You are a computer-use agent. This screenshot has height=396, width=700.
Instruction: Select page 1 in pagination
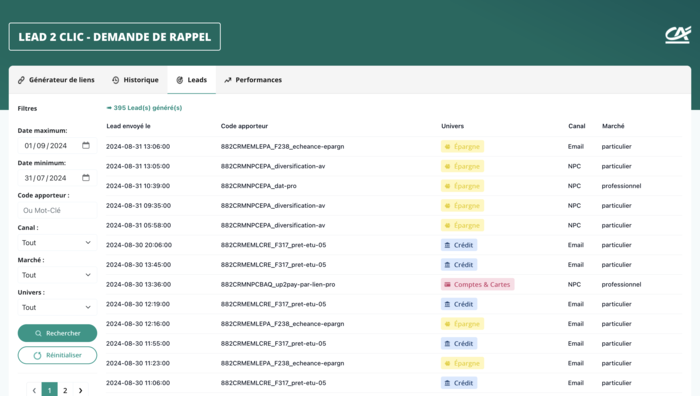tap(50, 390)
